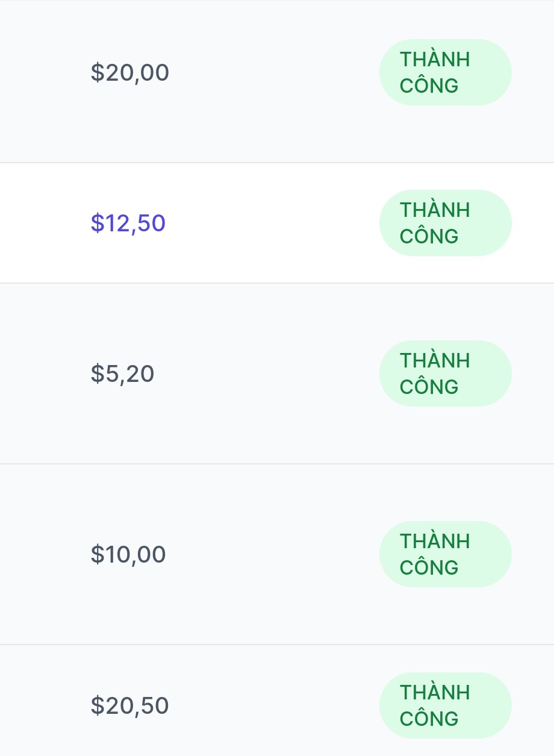Viewport: 554px width, 756px height.
Task: Click the $20,00 amount
Action: (129, 73)
